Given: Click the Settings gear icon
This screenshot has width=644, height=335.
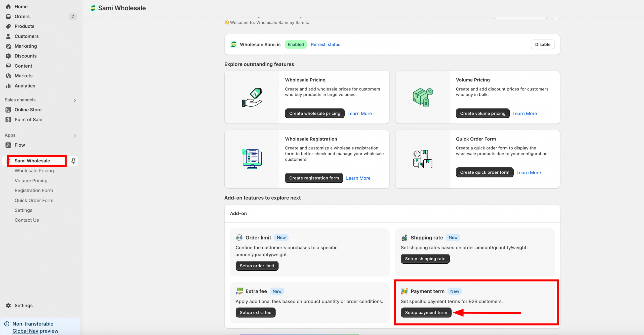Looking at the screenshot, I should pos(8,305).
